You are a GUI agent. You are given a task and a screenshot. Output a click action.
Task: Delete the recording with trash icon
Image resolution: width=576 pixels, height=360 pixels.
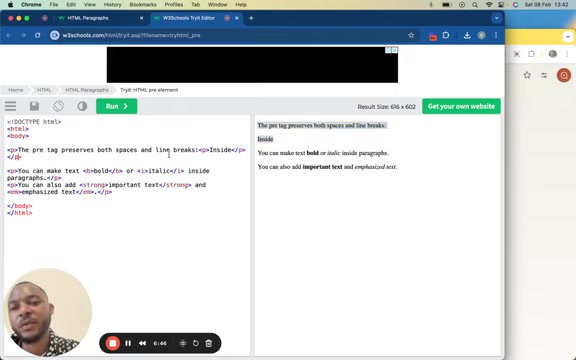[209, 343]
